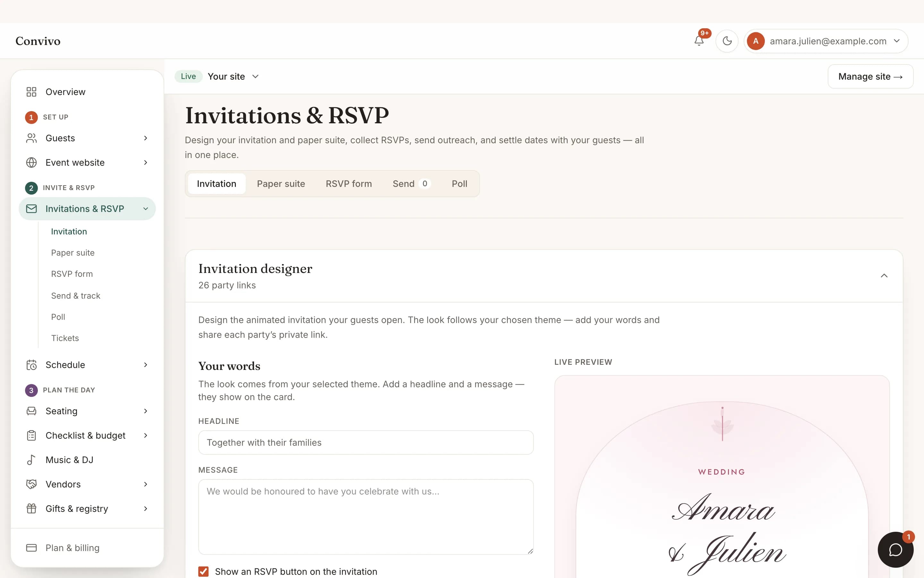
Task: Switch to the Paper suite tab
Action: [x=281, y=184]
